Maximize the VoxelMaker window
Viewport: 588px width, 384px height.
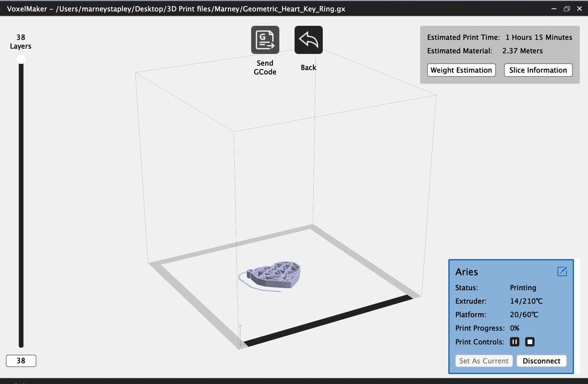coord(566,8)
